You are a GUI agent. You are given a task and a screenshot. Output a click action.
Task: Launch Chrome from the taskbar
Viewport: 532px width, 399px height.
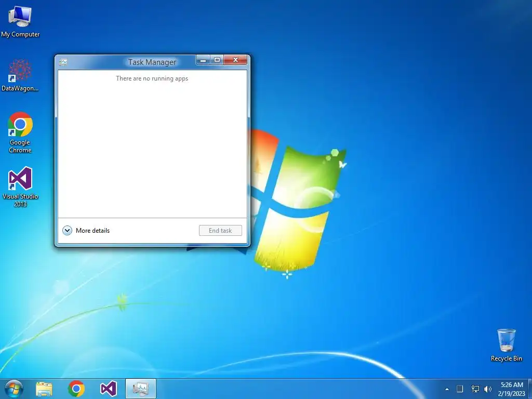[x=76, y=389]
